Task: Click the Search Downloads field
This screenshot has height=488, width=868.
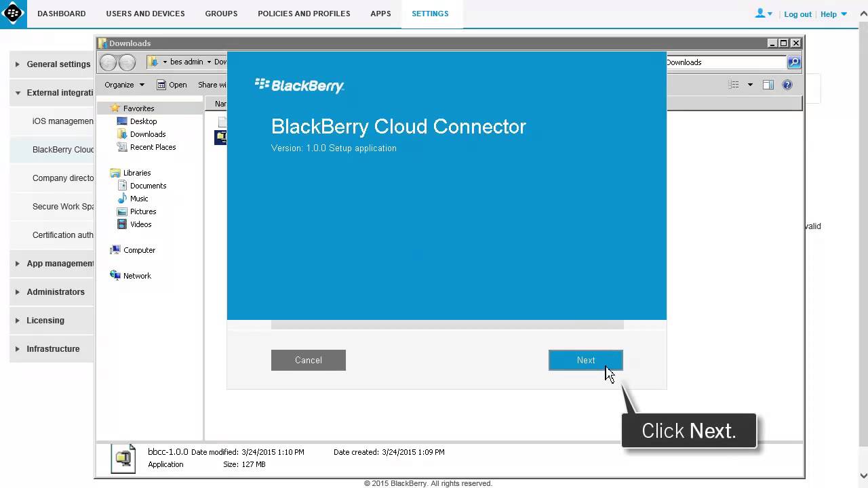Action: (724, 62)
